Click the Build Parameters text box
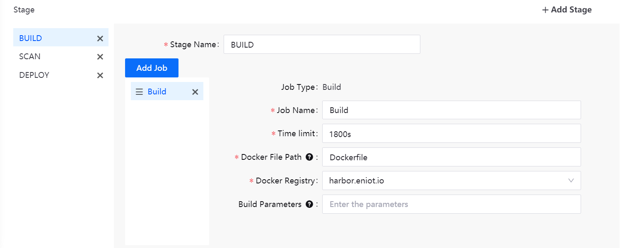 451,204
